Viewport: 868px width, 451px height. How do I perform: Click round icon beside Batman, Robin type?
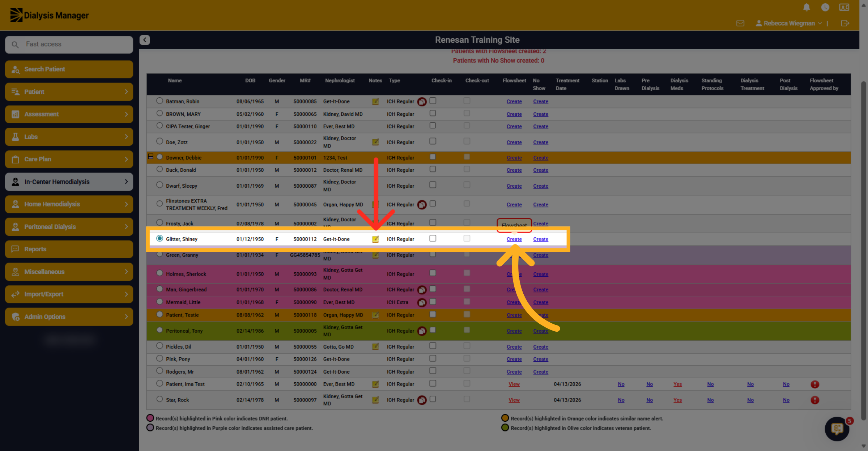(422, 102)
